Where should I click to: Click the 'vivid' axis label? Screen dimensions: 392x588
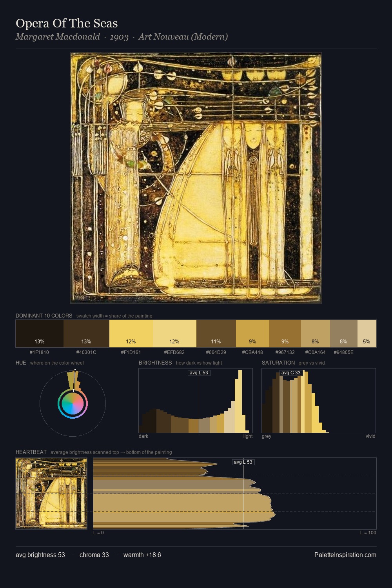(x=370, y=436)
